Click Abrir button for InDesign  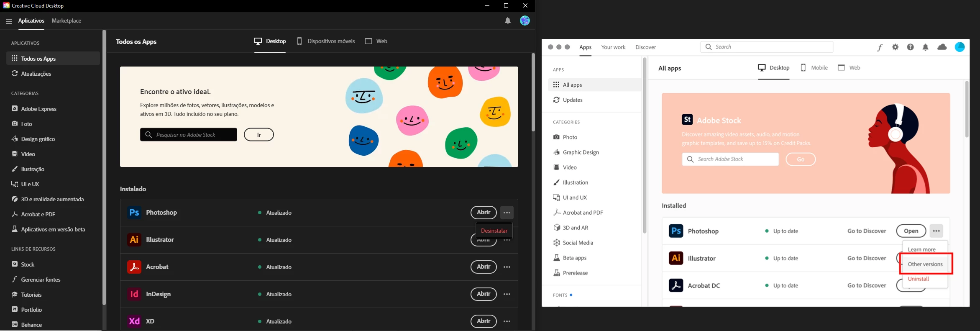coord(484,294)
